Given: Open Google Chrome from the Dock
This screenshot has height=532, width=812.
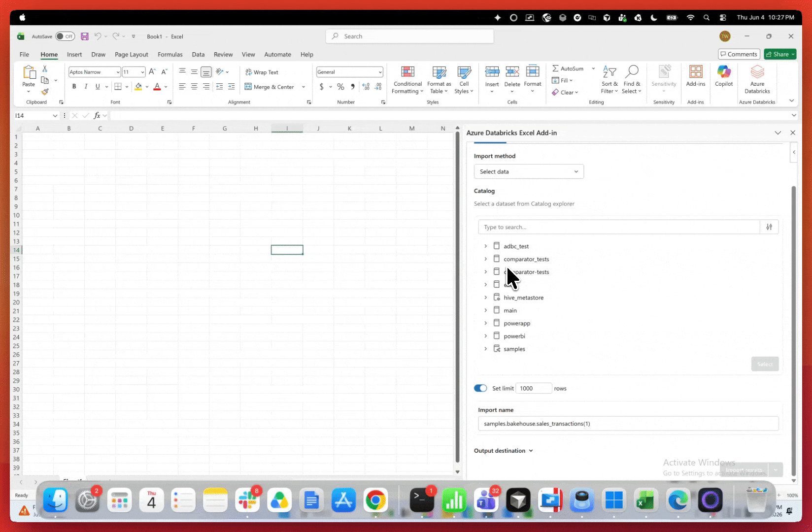Looking at the screenshot, I should [375, 500].
